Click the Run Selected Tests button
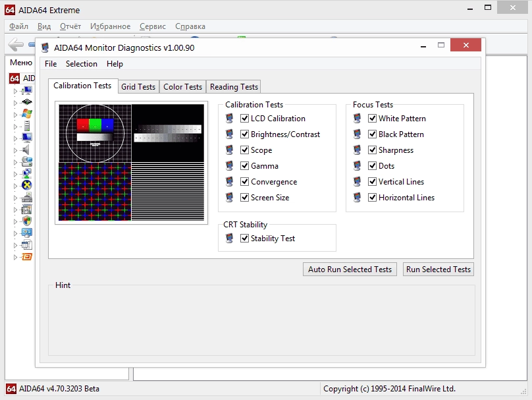 (438, 270)
